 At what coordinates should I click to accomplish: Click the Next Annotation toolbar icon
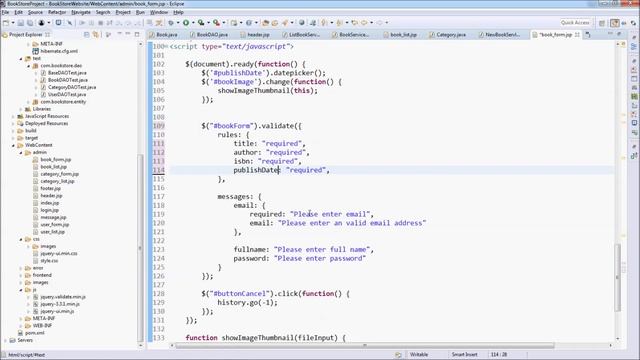pos(324,23)
